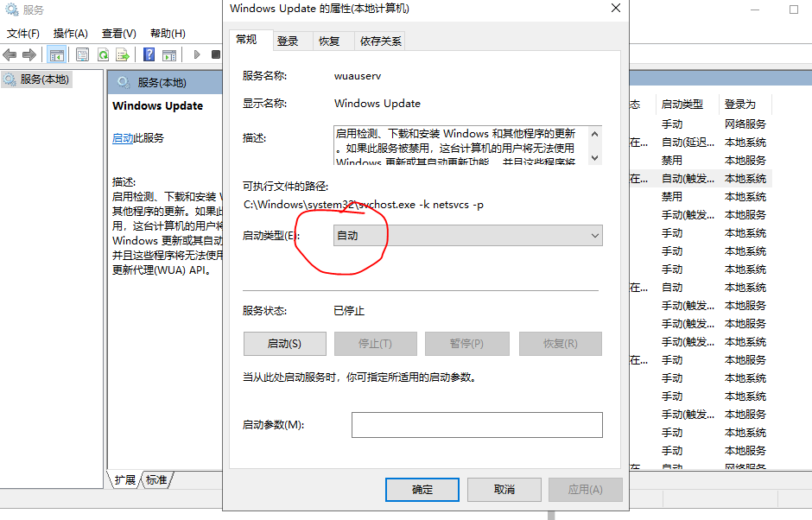This screenshot has height=520, width=812.
Task: Toggle the show/hide action pane icon
Action: (169, 55)
